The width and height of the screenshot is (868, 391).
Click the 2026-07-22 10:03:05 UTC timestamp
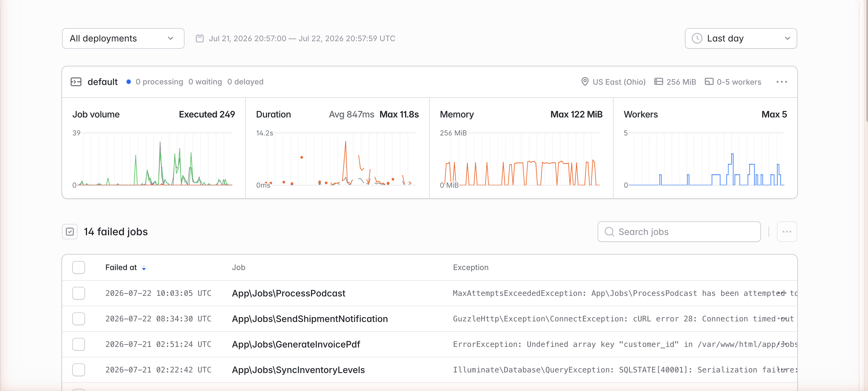158,293
